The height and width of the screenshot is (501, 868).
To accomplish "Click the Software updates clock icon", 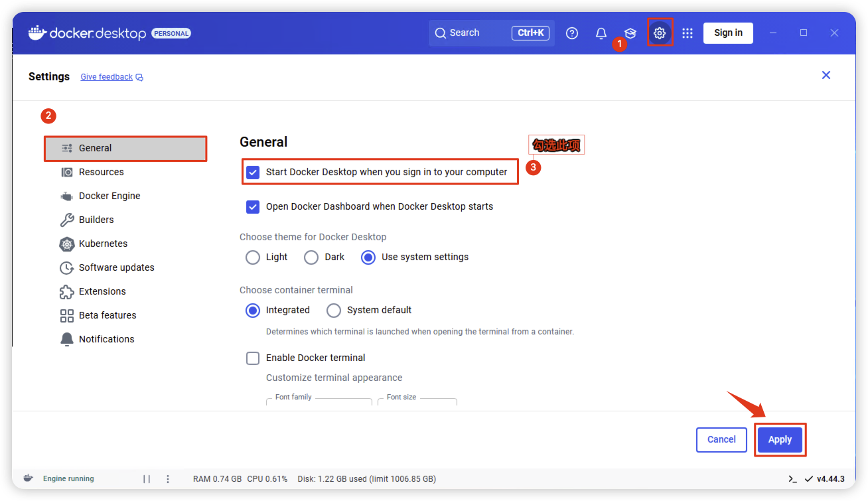I will coord(67,267).
